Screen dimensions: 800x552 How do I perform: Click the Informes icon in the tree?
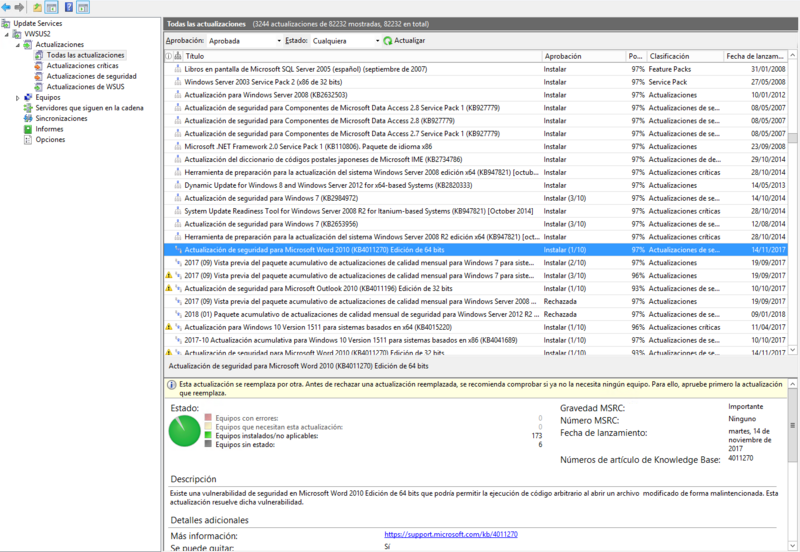point(27,130)
